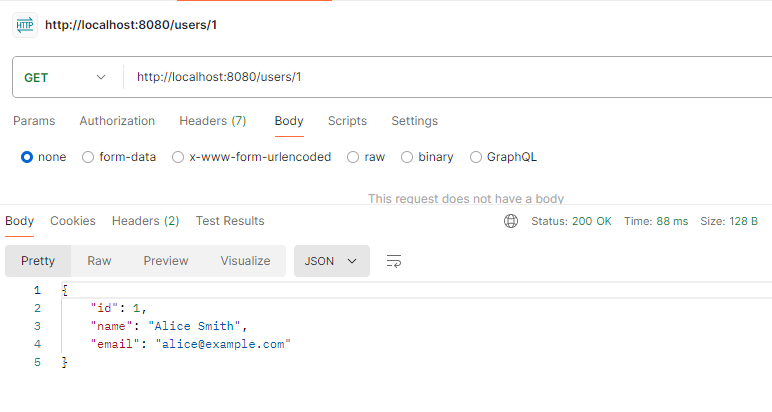This screenshot has height=412, width=772.
Task: Show the response Cookies tab
Action: [73, 221]
